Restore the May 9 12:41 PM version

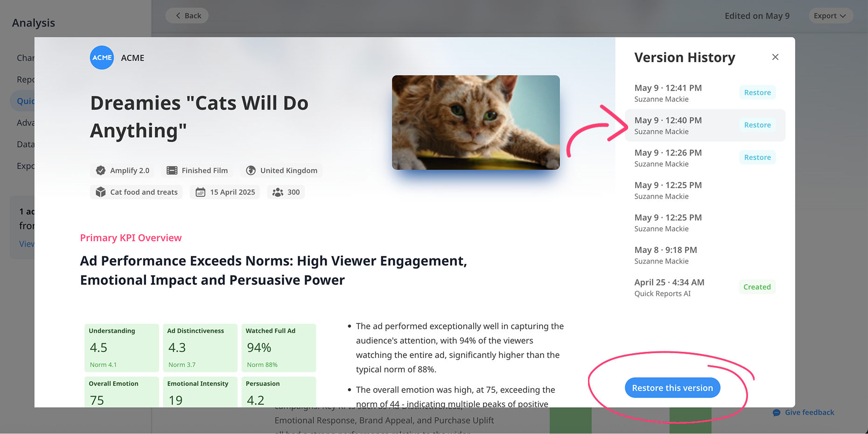(x=757, y=92)
